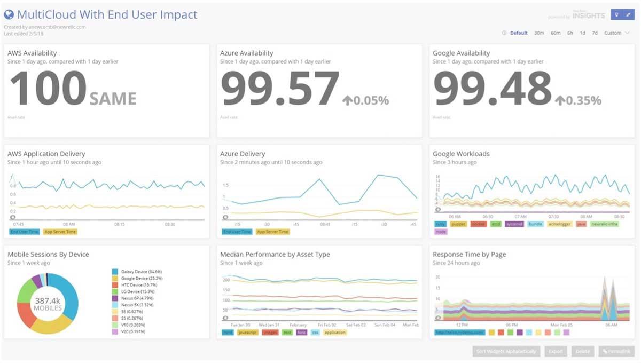Click the circle icon on Median Performance chart
This screenshot has height=364, width=641.
(225, 318)
